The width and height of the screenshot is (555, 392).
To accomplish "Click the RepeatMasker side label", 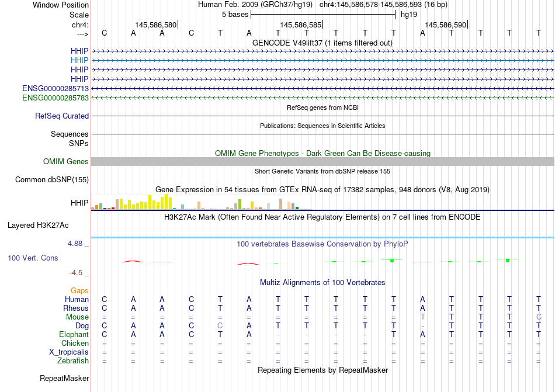I will [x=64, y=379].
